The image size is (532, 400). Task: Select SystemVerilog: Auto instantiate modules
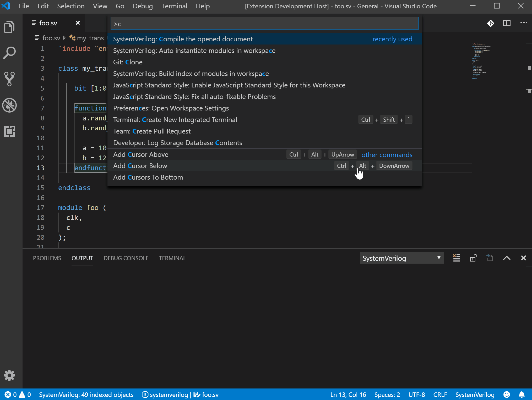(x=194, y=51)
